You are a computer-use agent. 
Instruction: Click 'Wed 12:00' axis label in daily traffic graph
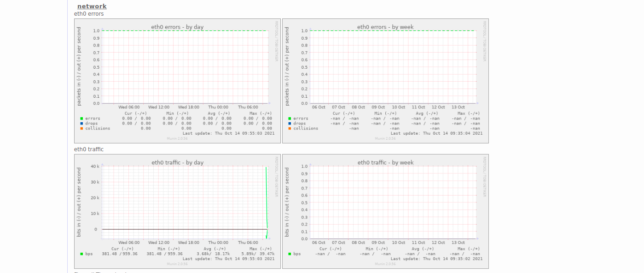point(159,243)
